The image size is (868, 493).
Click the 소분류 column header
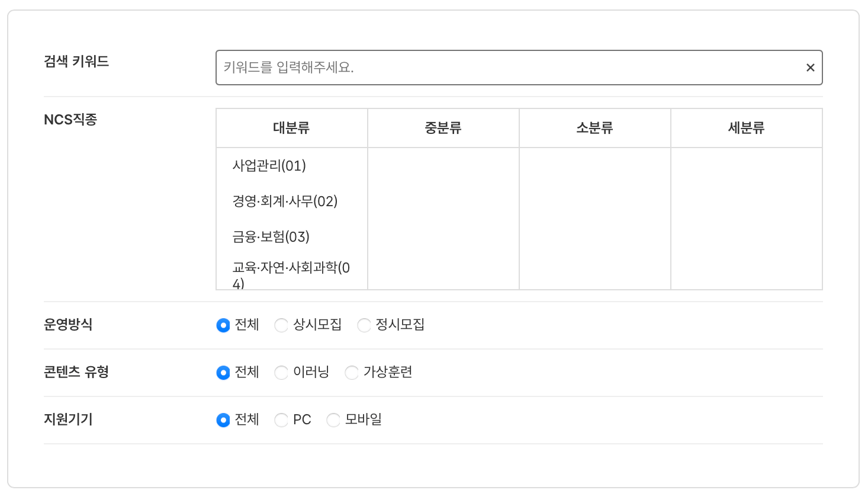click(594, 127)
